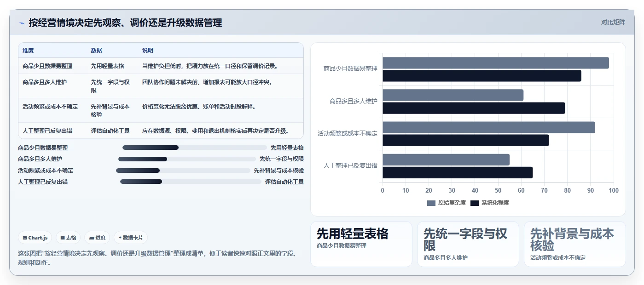Click the 说明 column header
The height and width of the screenshot is (285, 644).
click(148, 51)
